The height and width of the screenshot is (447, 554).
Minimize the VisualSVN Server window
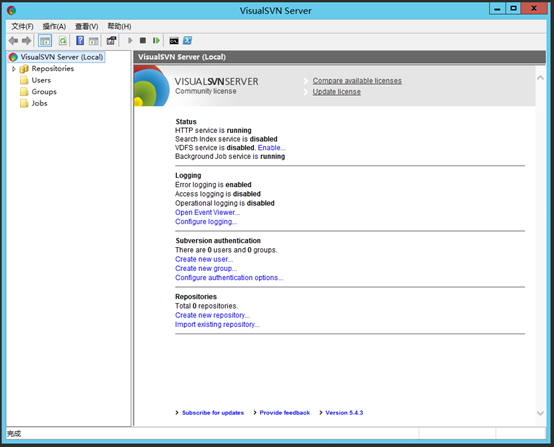(497, 8)
